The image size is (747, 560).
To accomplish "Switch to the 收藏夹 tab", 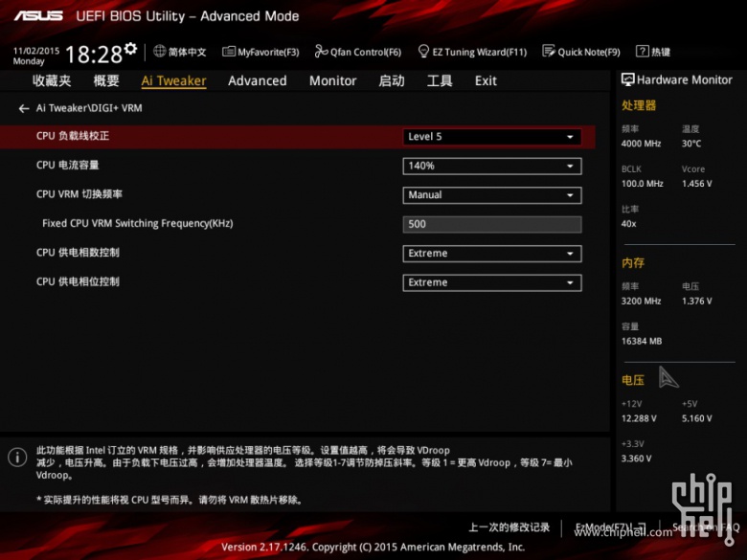I will click(52, 80).
